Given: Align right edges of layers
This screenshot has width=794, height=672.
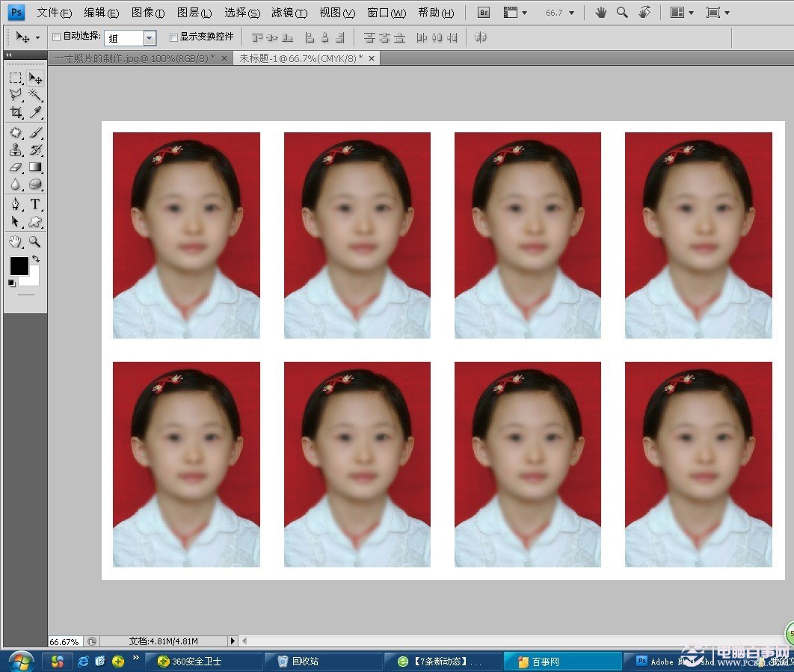Looking at the screenshot, I should (x=339, y=37).
